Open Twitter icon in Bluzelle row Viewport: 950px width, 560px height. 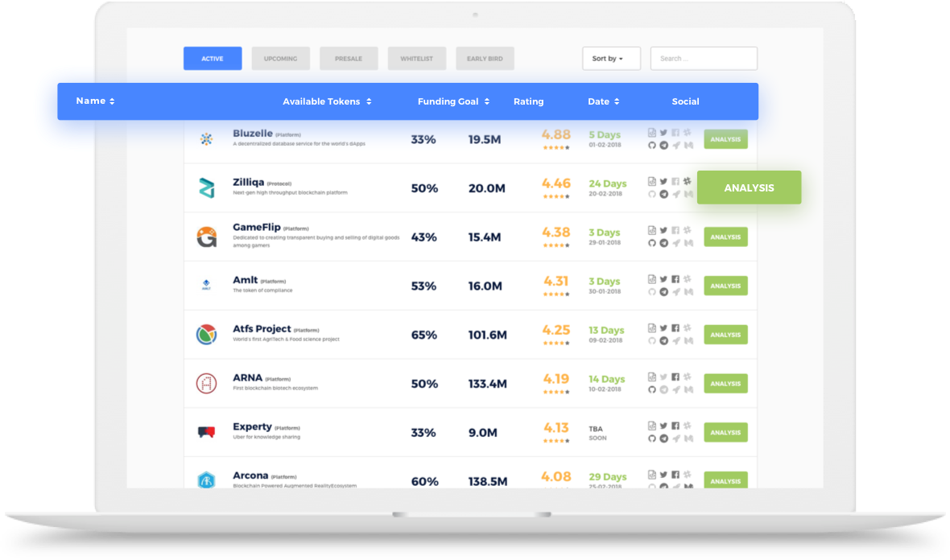coord(663,134)
